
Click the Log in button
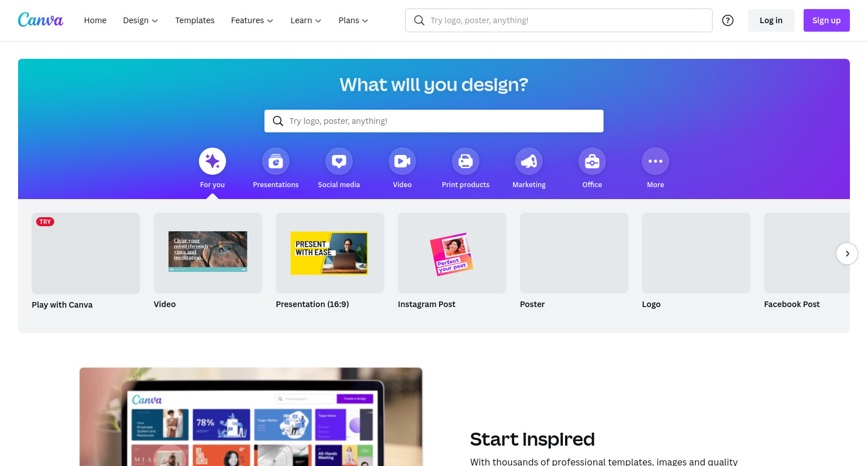771,20
